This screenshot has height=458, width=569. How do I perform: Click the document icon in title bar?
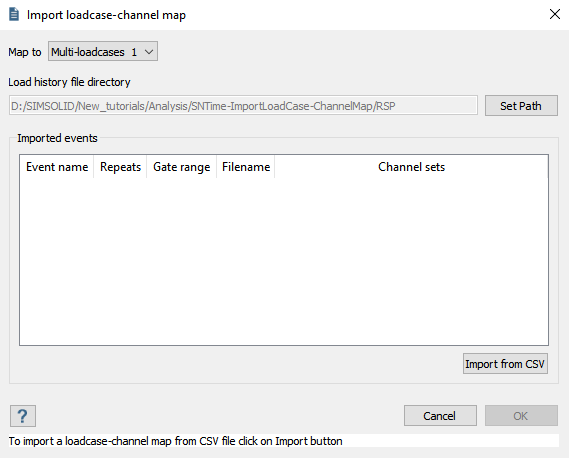point(14,15)
